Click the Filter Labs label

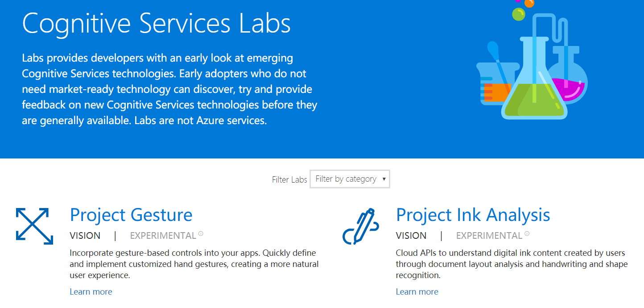[289, 180]
